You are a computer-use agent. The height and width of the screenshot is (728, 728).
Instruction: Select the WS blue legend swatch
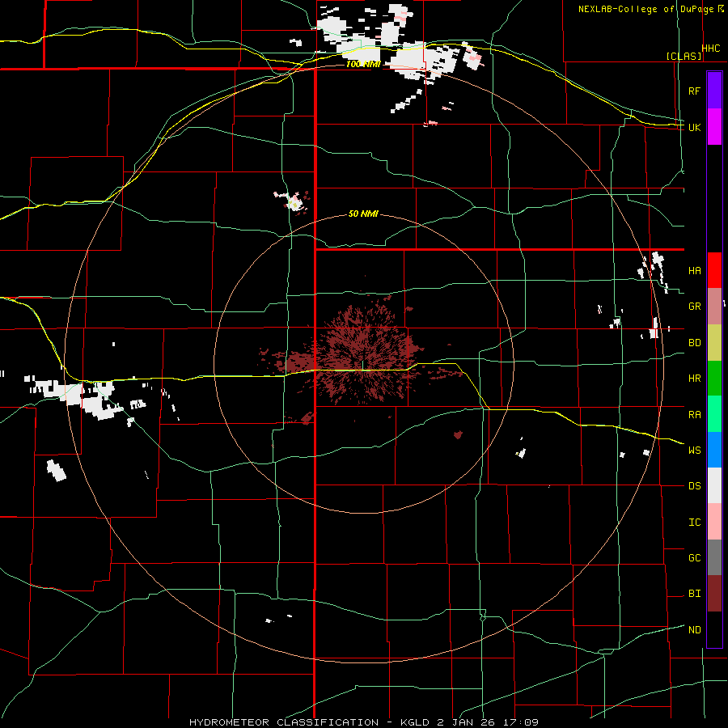click(x=714, y=450)
